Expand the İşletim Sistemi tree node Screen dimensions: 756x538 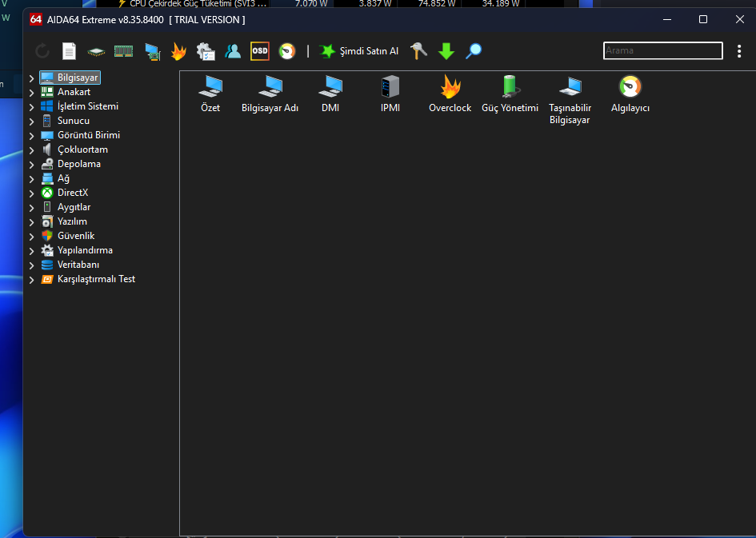[x=31, y=107]
